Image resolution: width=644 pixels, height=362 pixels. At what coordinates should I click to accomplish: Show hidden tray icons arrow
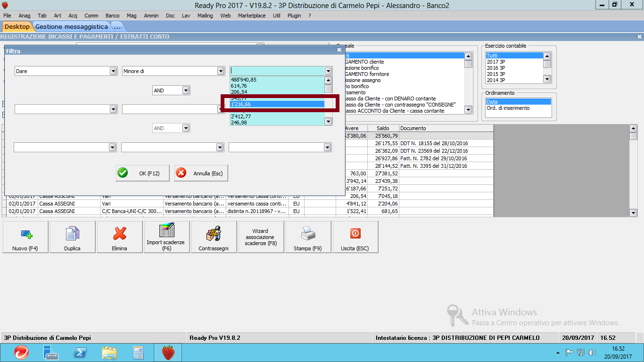tap(558, 353)
